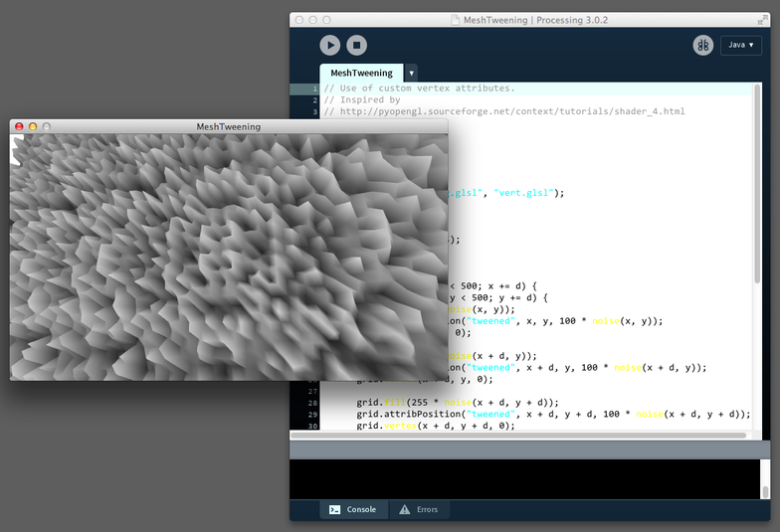Switch to the Errors tab
The width and height of the screenshot is (780, 532).
[x=417, y=509]
